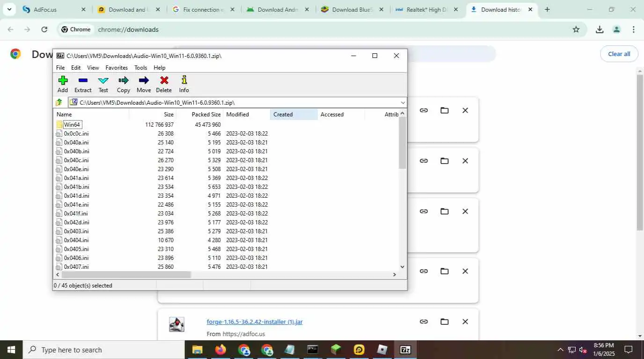Select the Win64 folder
The height and width of the screenshot is (359, 644).
(x=72, y=124)
